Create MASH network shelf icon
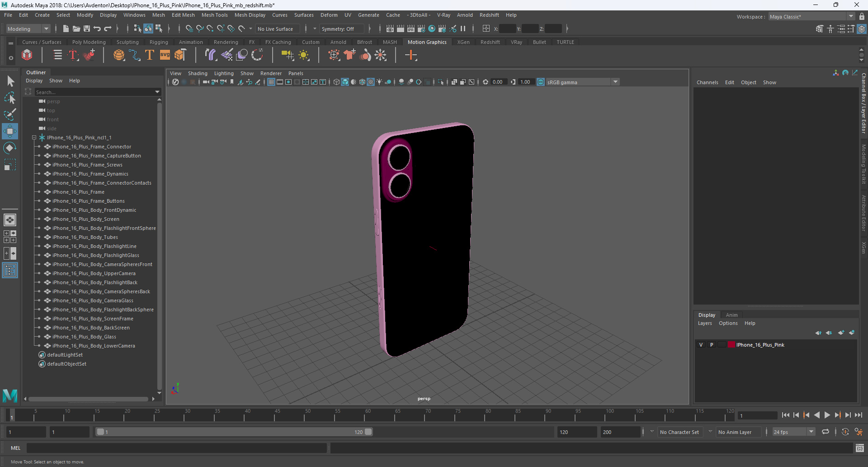This screenshot has width=868, height=467. pyautogui.click(x=27, y=55)
